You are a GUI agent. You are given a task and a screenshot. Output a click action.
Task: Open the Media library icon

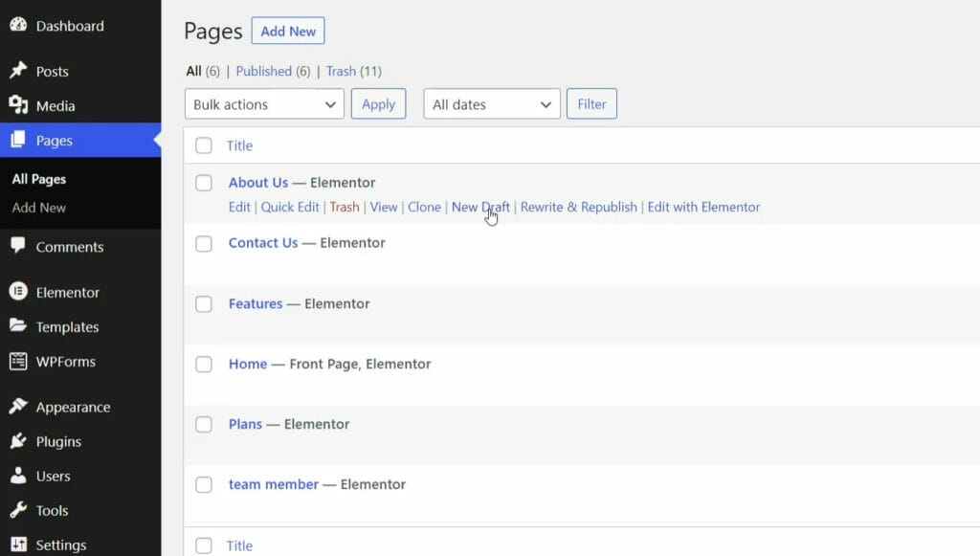[x=19, y=105]
